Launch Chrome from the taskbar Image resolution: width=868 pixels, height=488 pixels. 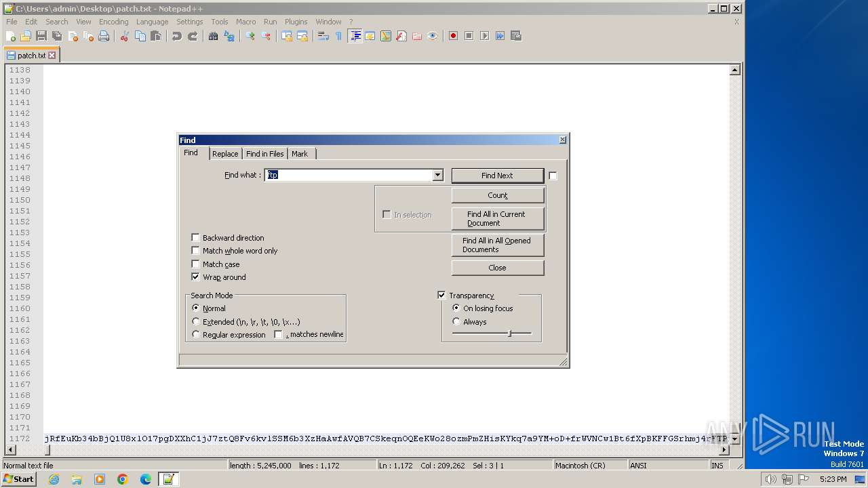[x=123, y=479]
